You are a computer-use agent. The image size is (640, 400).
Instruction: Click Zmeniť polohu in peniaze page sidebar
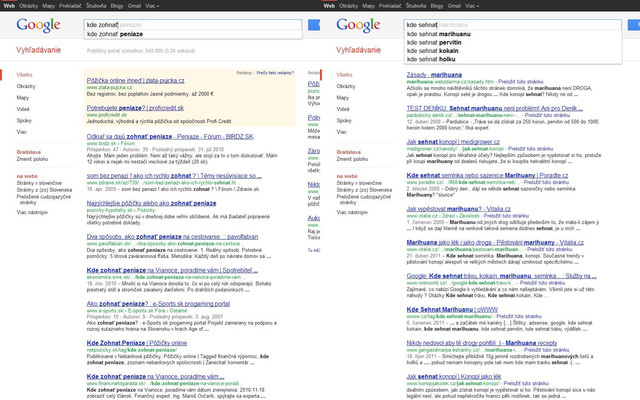[32, 159]
